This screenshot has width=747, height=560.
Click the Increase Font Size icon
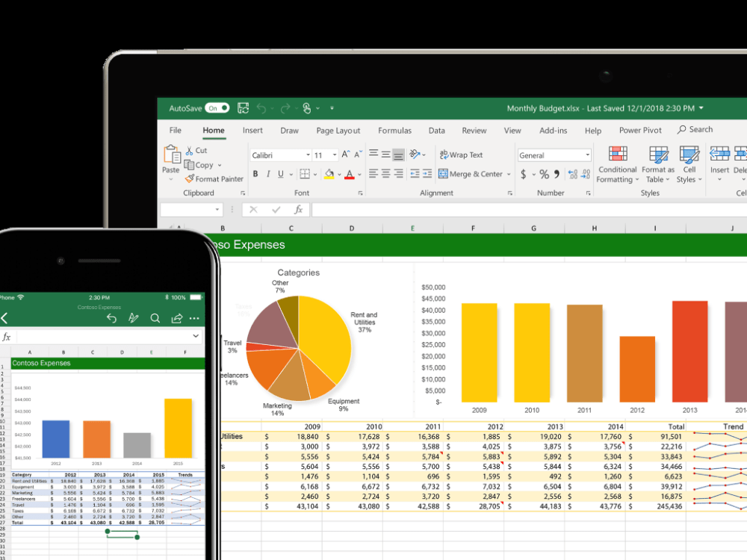pos(345,155)
